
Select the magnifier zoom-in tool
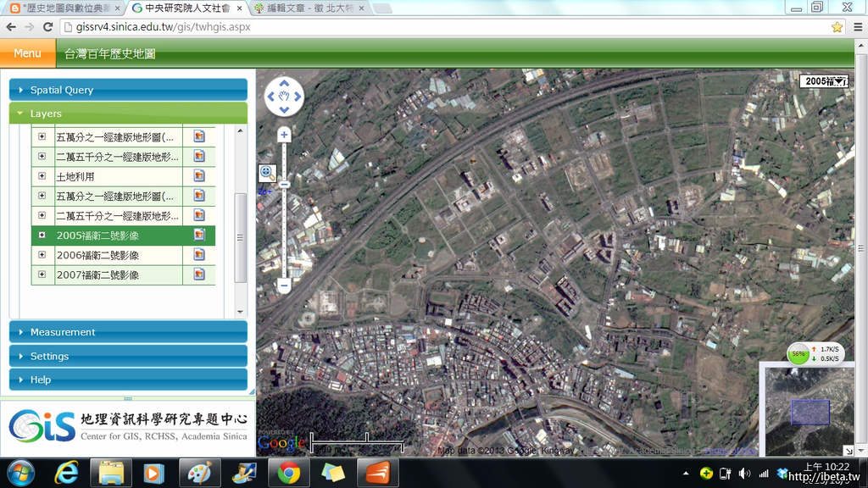[x=267, y=173]
